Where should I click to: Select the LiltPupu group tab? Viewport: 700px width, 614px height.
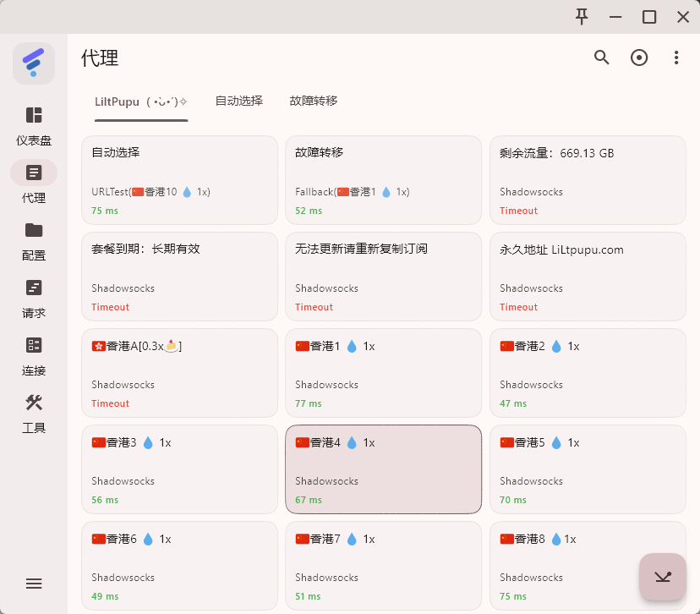[141, 101]
